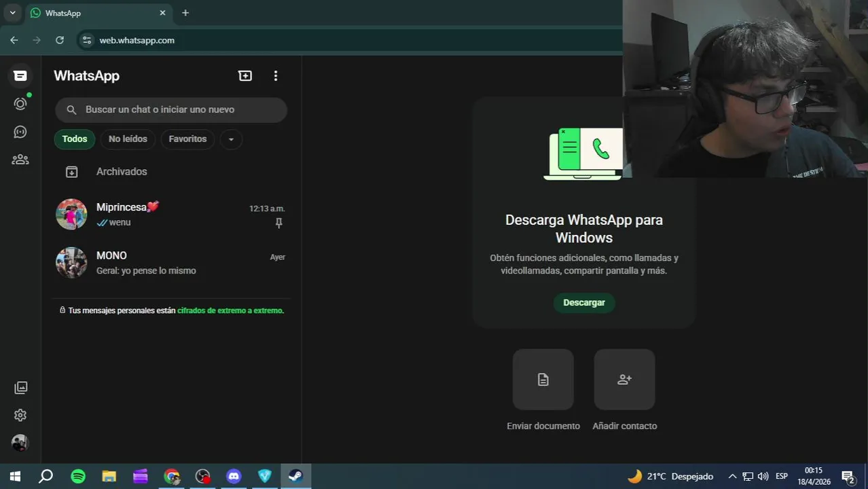This screenshot has height=489, width=868.
Task: Open Windows search in taskbar
Action: pyautogui.click(x=46, y=477)
